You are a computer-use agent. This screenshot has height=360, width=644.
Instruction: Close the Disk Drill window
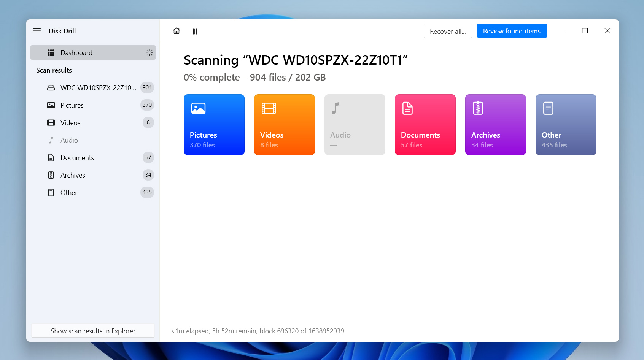pyautogui.click(x=607, y=31)
